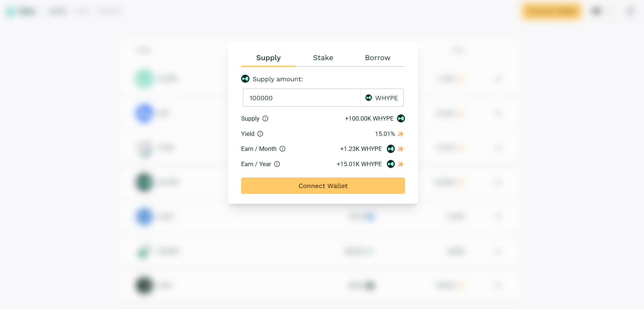This screenshot has width=644, height=309.
Task: Click the 15.01% yield value
Action: pos(385,134)
